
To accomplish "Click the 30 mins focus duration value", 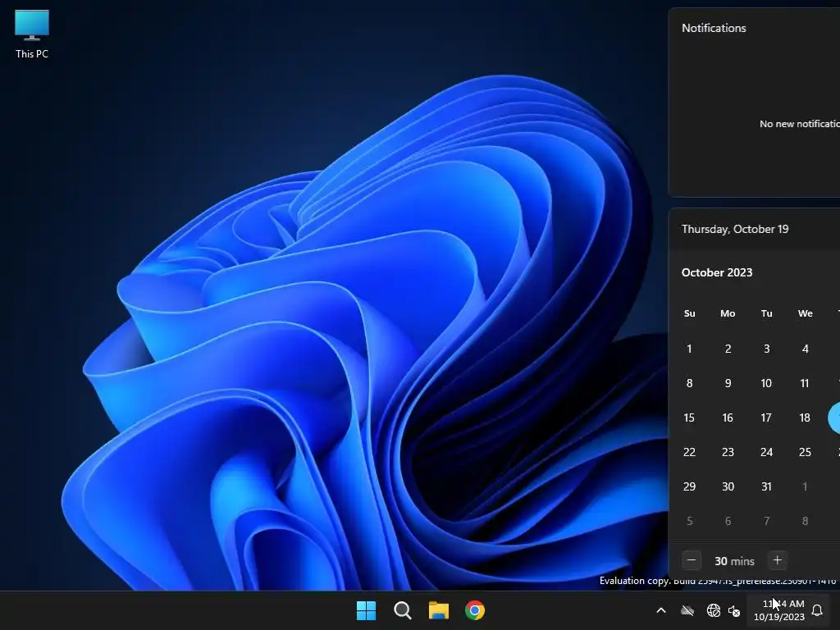I will pos(734,561).
